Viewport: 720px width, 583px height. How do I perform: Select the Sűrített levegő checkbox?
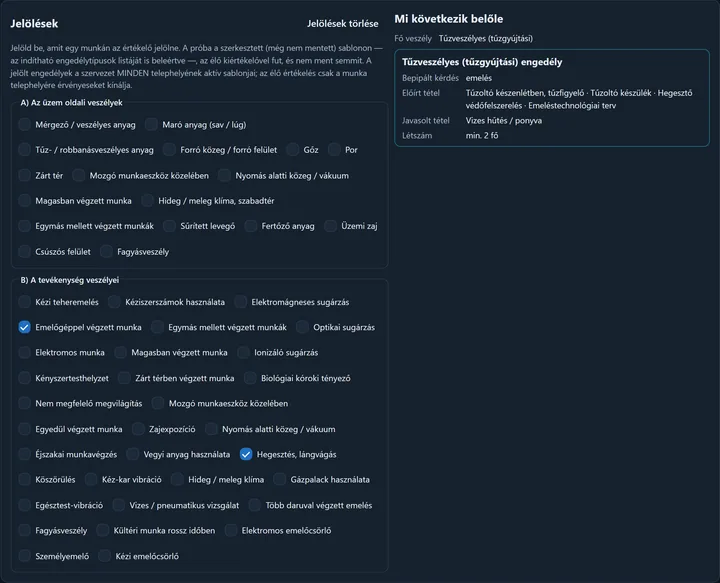click(169, 226)
